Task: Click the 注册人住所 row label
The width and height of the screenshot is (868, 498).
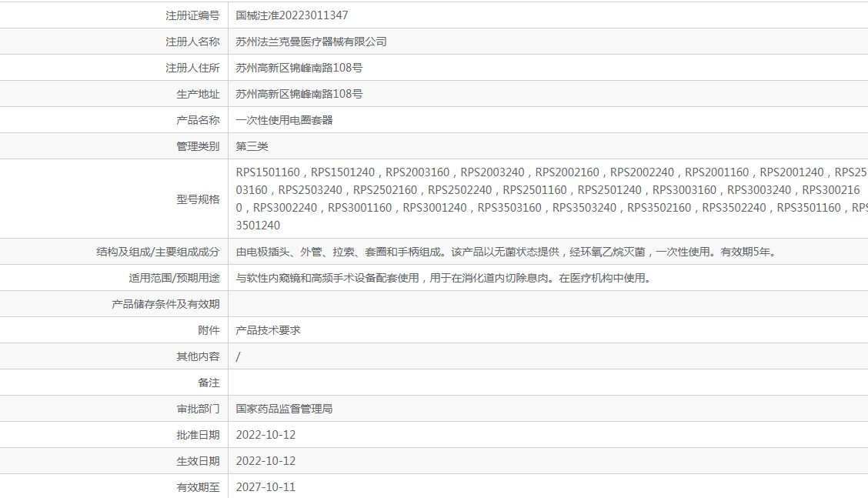Action: 192,68
